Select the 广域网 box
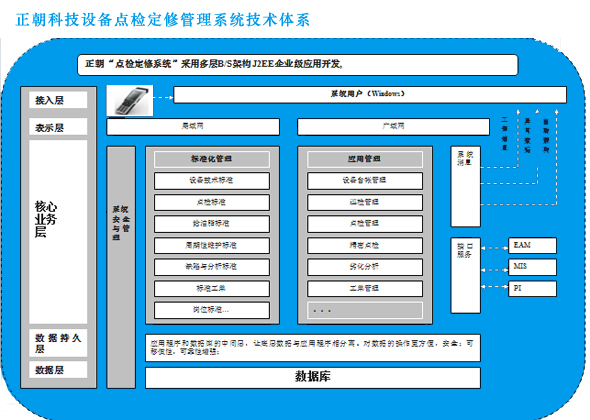The width and height of the screenshot is (590, 420). [x=393, y=126]
